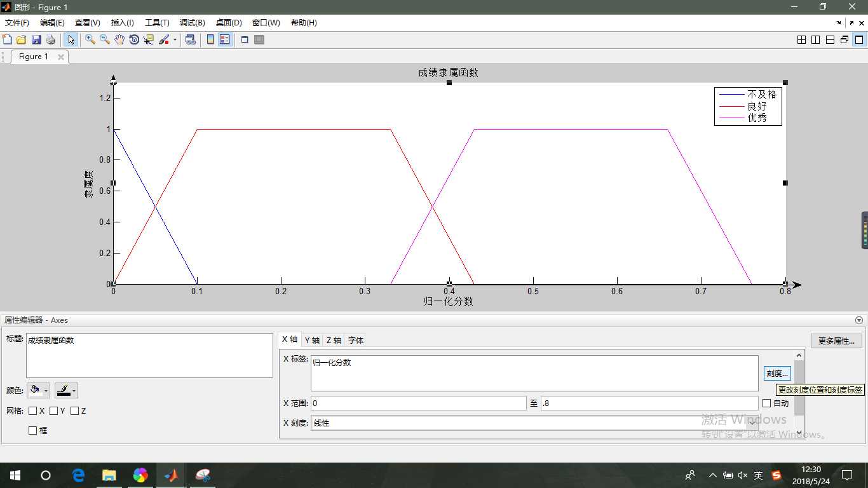
Task: Open Edge browser from the taskbar
Action: click(x=78, y=475)
